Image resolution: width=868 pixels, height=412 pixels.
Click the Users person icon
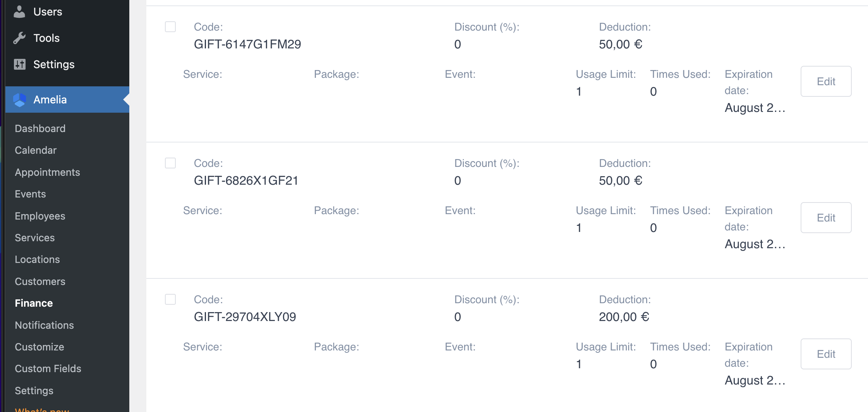19,12
